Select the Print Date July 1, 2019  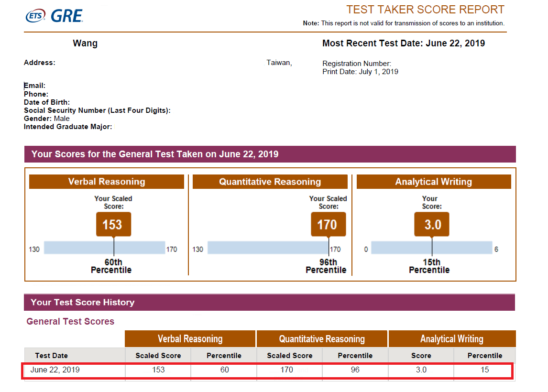[x=361, y=72]
